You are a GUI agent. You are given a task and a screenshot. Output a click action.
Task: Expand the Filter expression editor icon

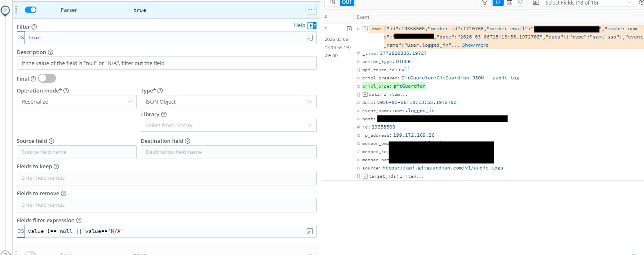(x=310, y=38)
